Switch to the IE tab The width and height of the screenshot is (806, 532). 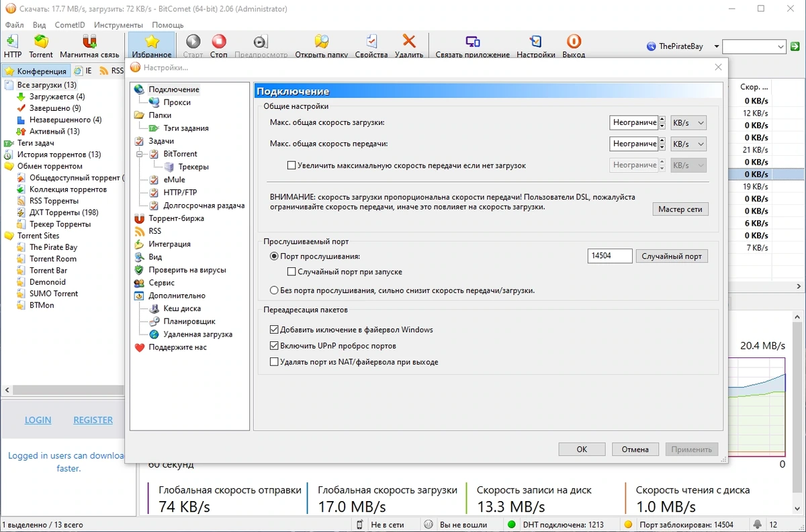click(x=83, y=71)
